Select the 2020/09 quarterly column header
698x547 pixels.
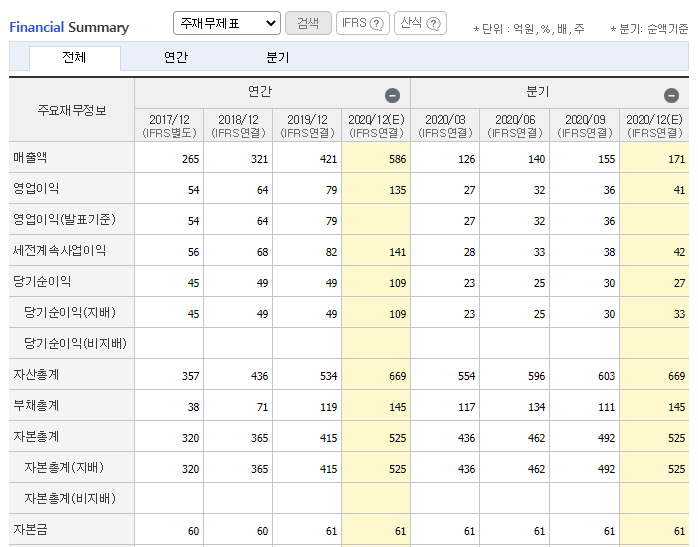pos(585,126)
